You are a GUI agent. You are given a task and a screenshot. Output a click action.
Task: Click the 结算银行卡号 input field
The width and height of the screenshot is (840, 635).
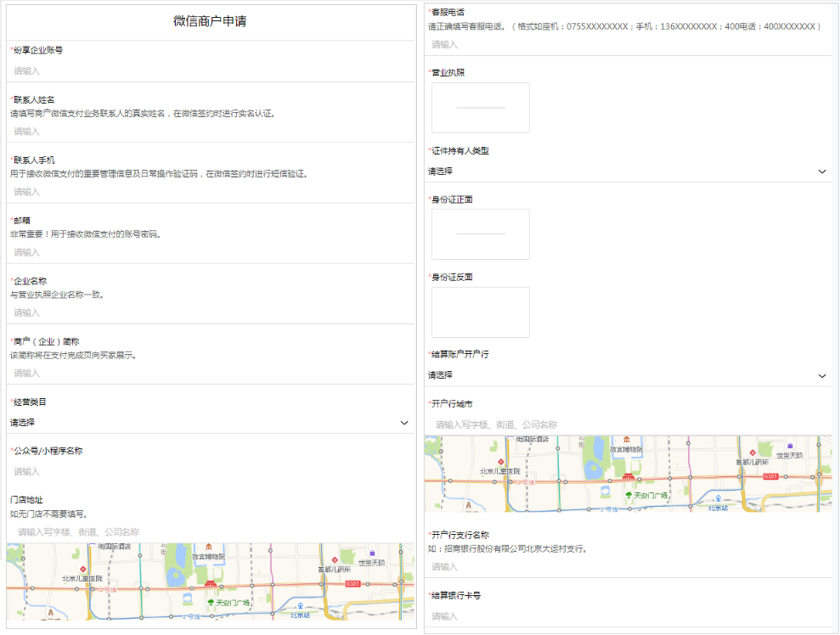coord(628,616)
